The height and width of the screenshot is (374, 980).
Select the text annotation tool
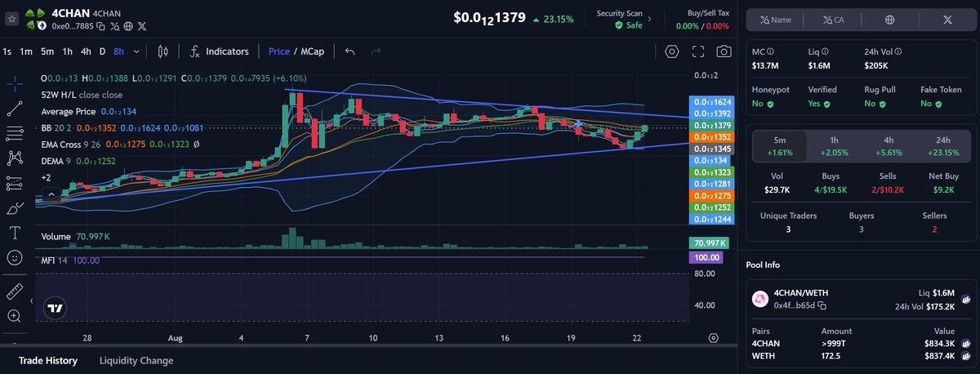point(15,233)
